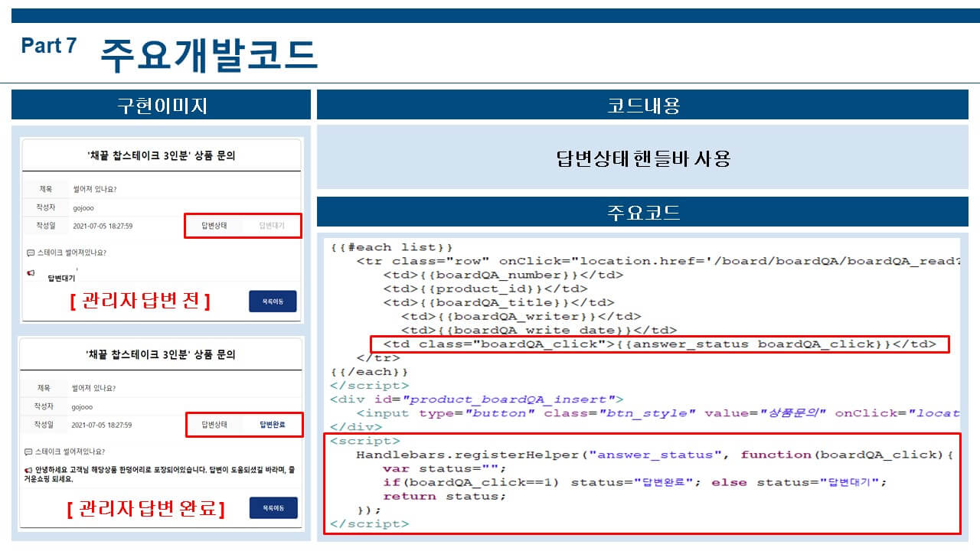This screenshot has width=980, height=551.
Task: Click the closing </tr> tag line
Action: pyautogui.click(x=378, y=357)
